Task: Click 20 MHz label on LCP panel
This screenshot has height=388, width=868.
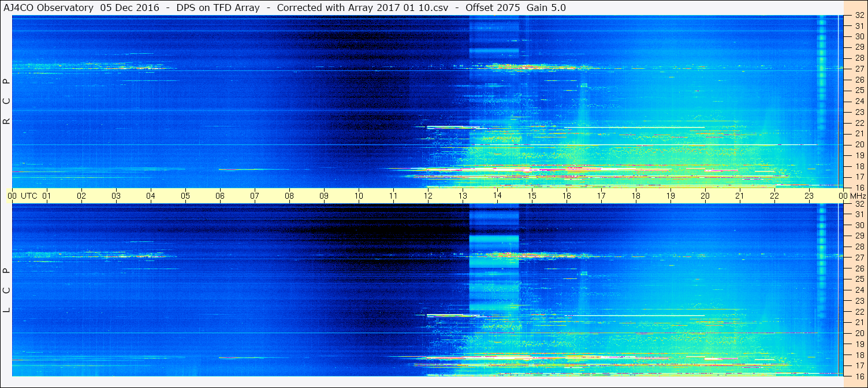Action: [859, 333]
